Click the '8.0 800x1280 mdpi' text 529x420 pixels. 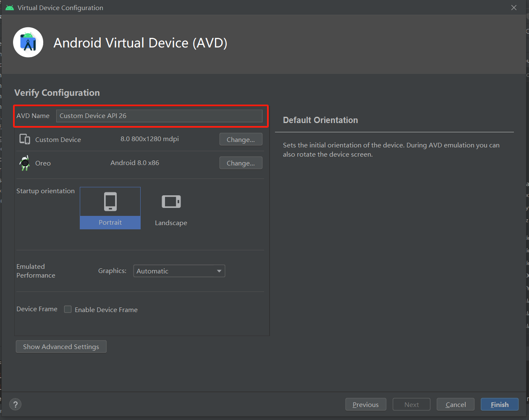click(x=149, y=139)
